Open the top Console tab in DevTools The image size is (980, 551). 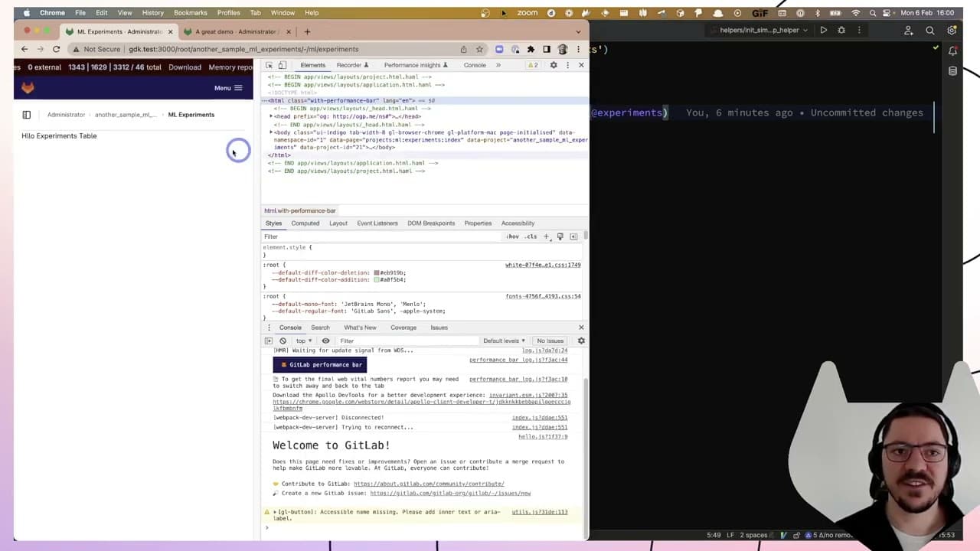[475, 65]
